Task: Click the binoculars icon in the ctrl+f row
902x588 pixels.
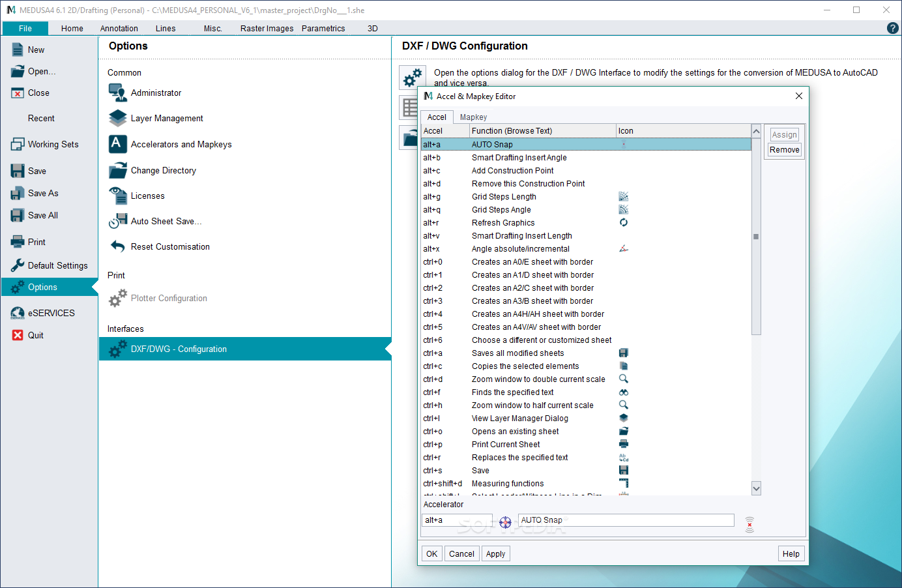Action: (624, 392)
